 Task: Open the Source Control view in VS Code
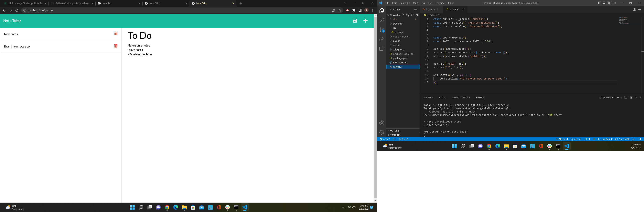coord(382,29)
